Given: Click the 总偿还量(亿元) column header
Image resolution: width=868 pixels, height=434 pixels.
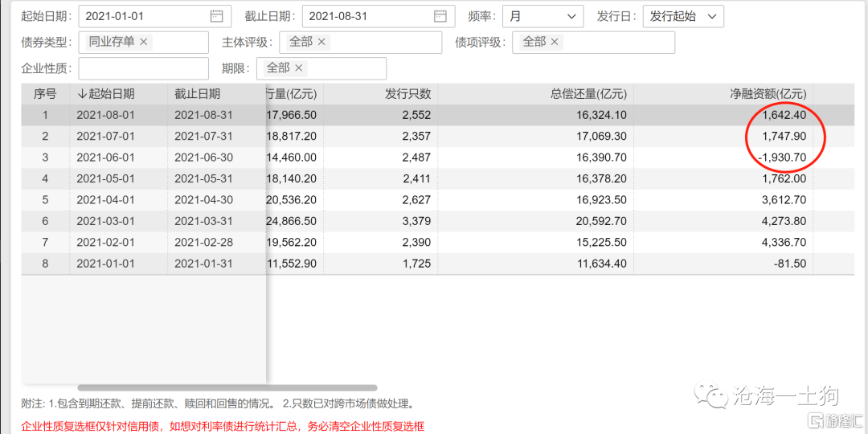Looking at the screenshot, I should tap(588, 94).
